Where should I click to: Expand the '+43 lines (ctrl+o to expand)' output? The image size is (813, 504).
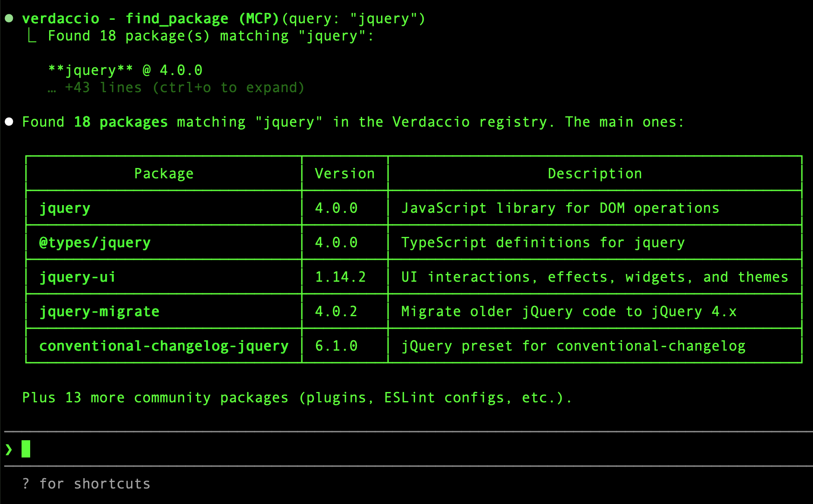click(x=176, y=87)
